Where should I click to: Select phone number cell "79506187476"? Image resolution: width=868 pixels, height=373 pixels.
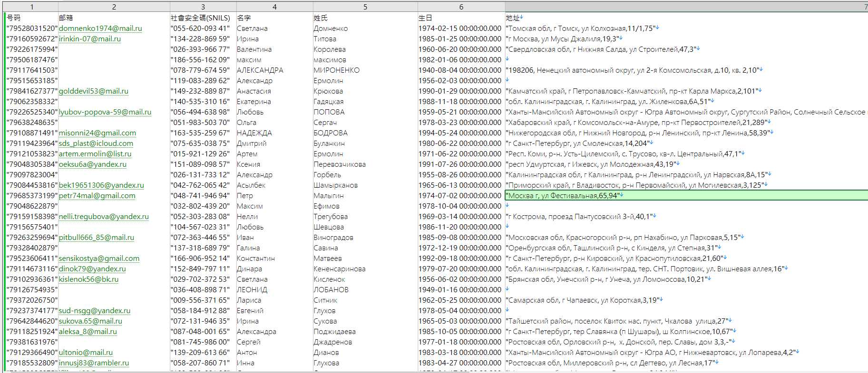[x=32, y=60]
